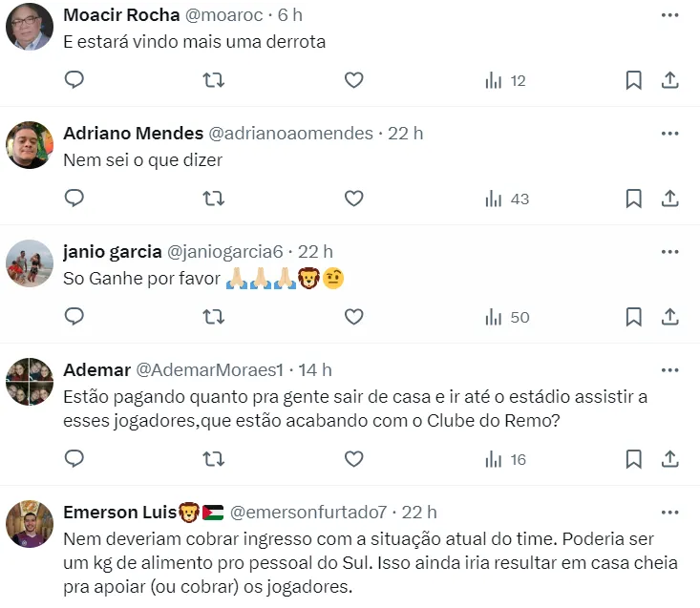Open more options for Moacir Rocha's tweet

pyautogui.click(x=670, y=15)
